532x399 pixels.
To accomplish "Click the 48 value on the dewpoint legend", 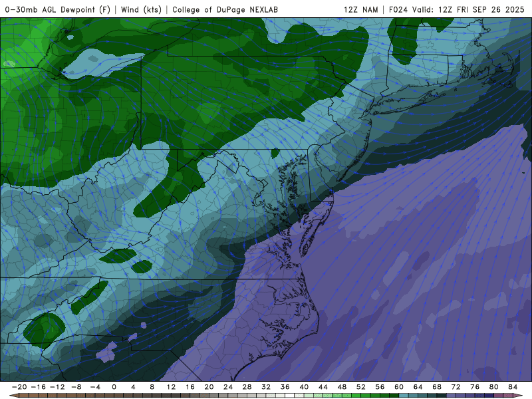I will 342,387.
